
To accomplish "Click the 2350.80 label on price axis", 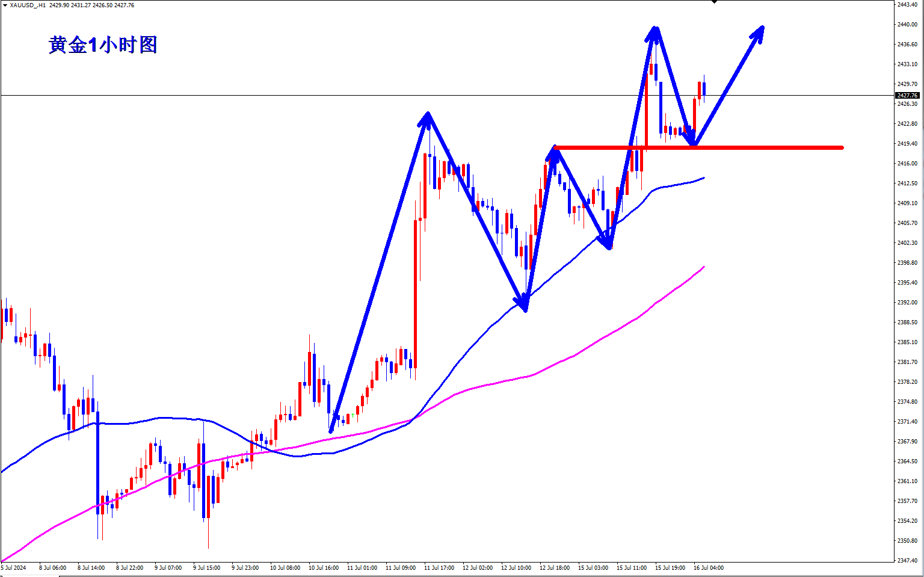I will coord(907,540).
